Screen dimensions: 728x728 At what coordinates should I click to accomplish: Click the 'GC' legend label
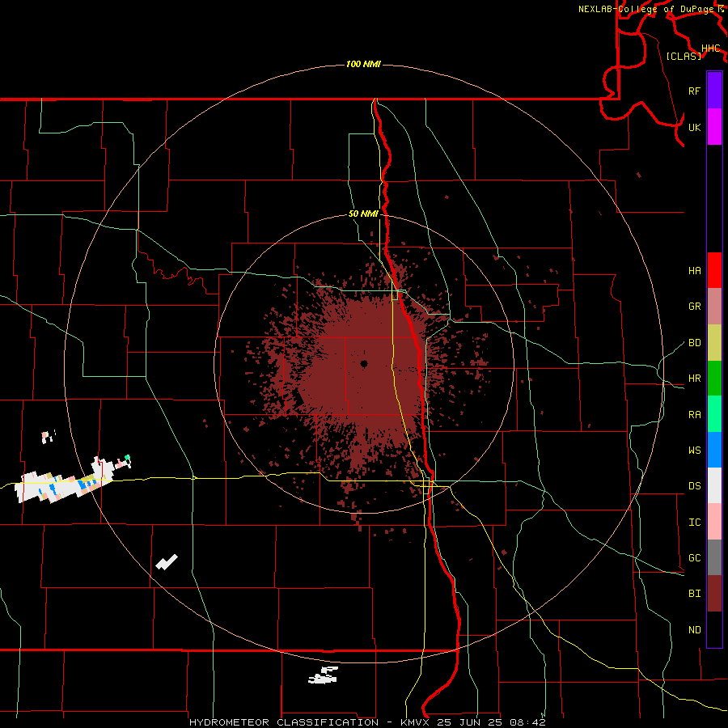[x=694, y=558]
